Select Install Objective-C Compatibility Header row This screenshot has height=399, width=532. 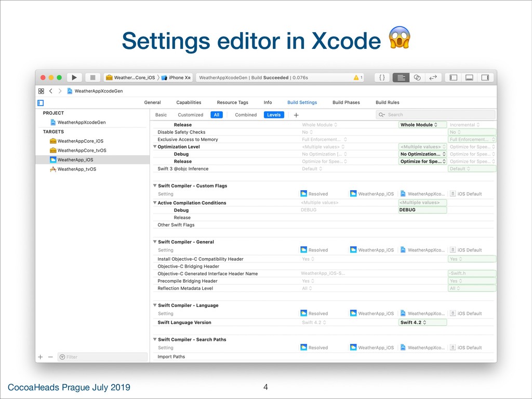point(323,259)
